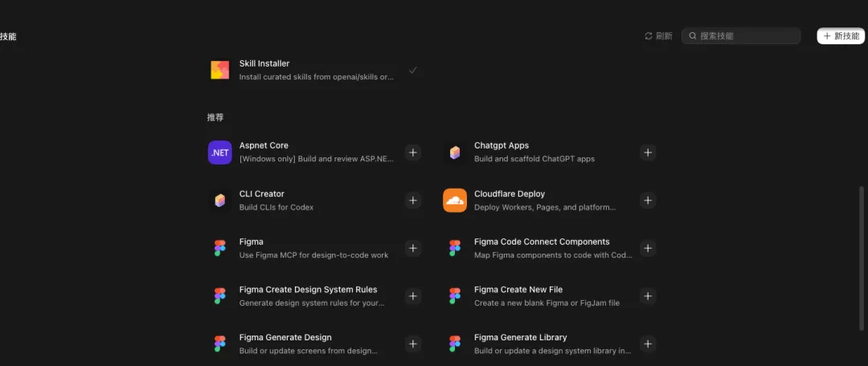Open the Aspnet Core skill title
Screen dimensions: 868x366
click(264, 145)
